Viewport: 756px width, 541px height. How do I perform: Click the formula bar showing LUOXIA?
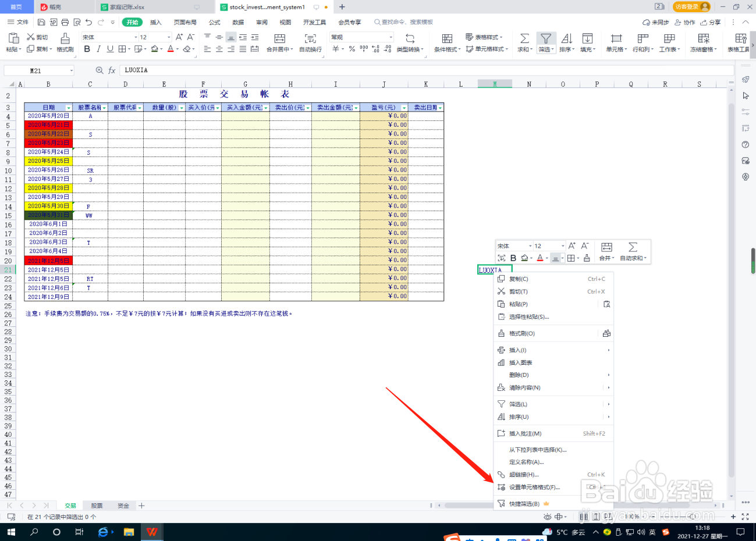(x=427, y=70)
